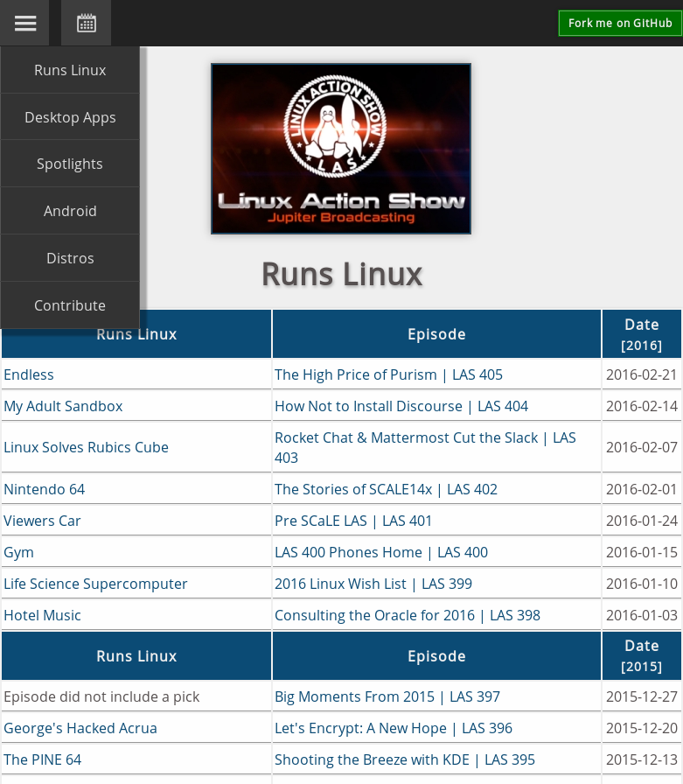
Task: Click the date 2016-02-01
Action: 642,489
